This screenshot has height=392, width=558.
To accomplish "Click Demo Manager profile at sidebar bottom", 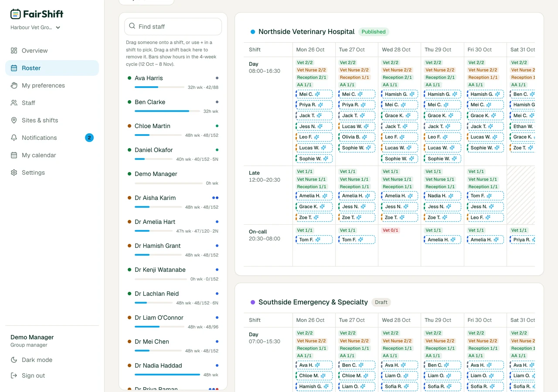I will tap(52, 341).
